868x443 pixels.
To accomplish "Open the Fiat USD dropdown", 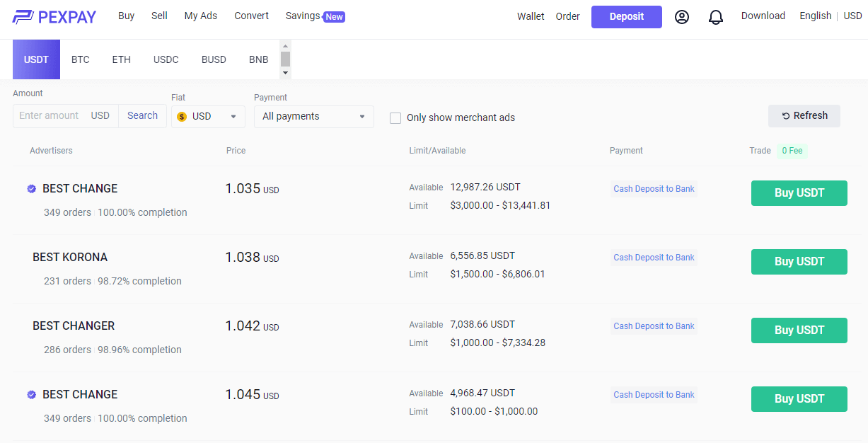I will click(208, 116).
